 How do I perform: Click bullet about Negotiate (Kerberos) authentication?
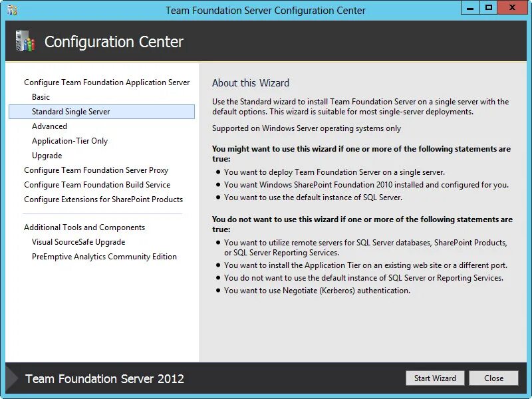coord(317,291)
